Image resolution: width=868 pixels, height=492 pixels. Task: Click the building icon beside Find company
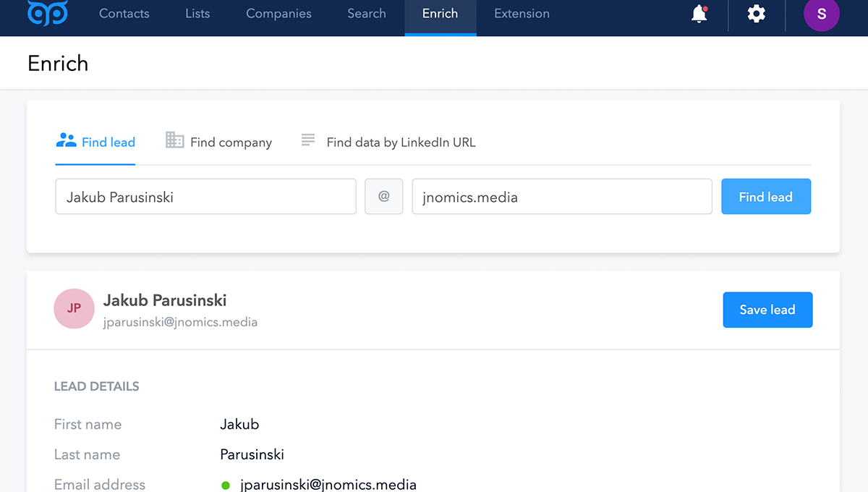tap(174, 140)
